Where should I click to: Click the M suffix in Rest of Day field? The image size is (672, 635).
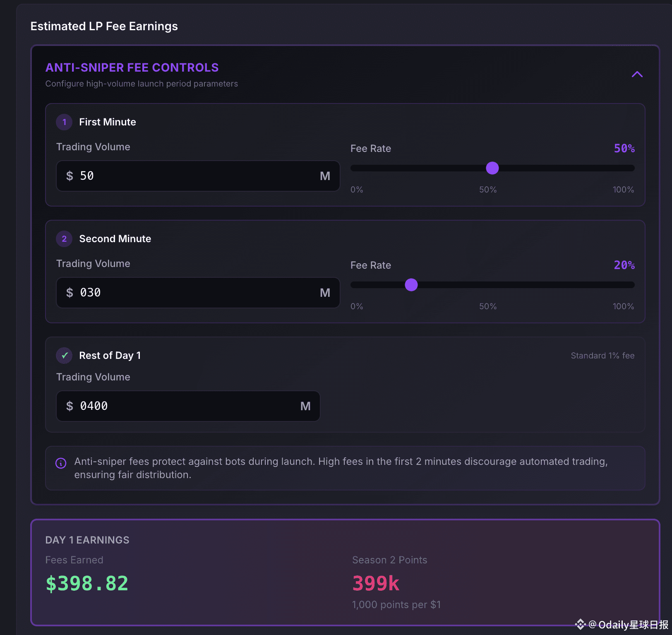tap(305, 406)
